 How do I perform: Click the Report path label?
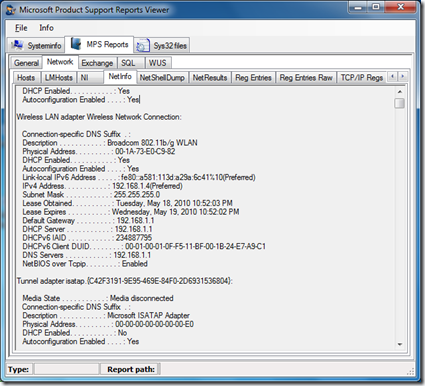[131, 369]
